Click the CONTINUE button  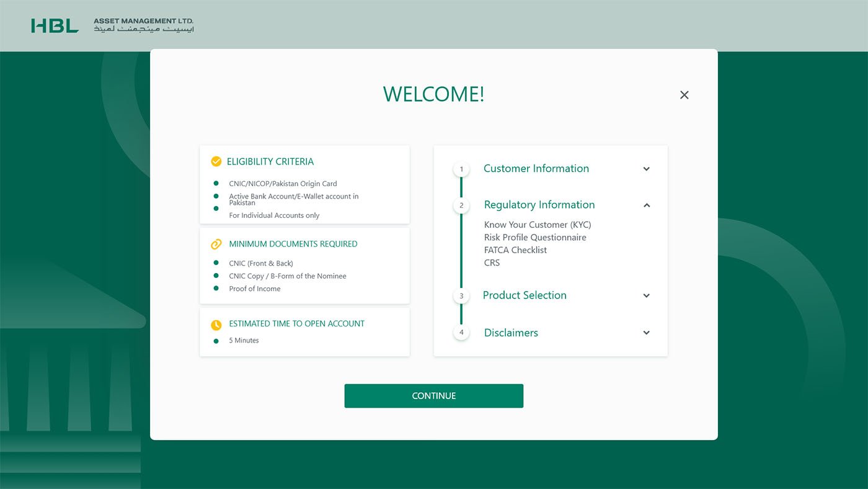pos(434,396)
